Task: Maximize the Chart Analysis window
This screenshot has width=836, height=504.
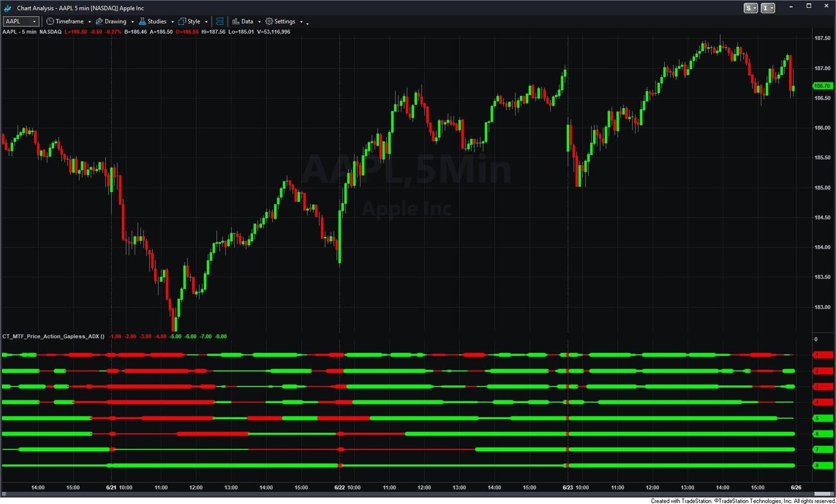Action: tap(809, 6)
